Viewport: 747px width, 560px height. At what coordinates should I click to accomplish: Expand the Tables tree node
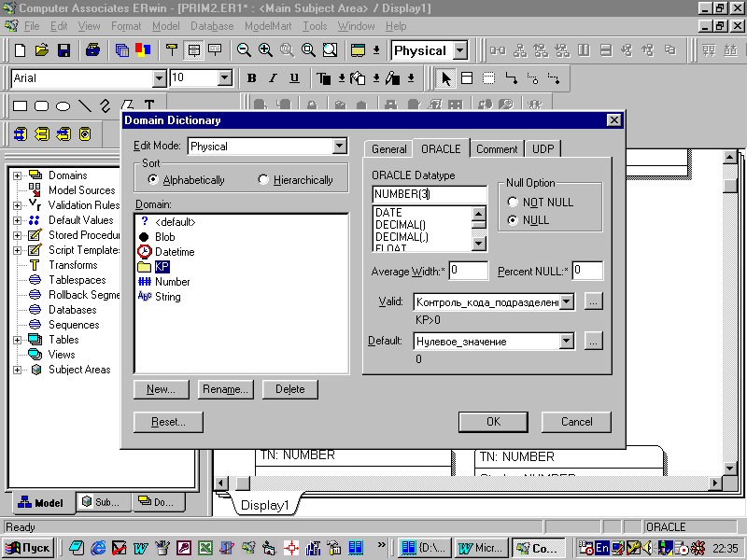coord(17,340)
